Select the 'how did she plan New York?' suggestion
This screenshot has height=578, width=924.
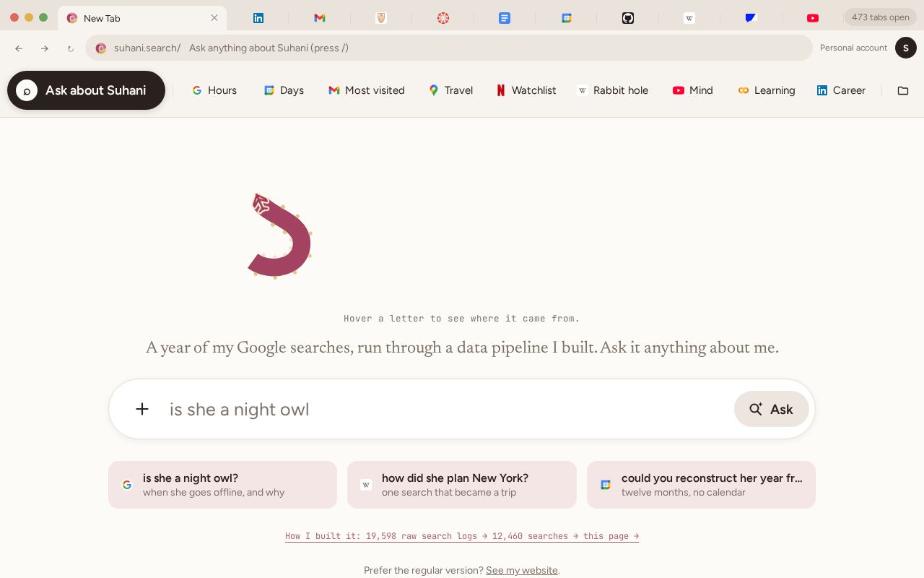pyautogui.click(x=462, y=485)
